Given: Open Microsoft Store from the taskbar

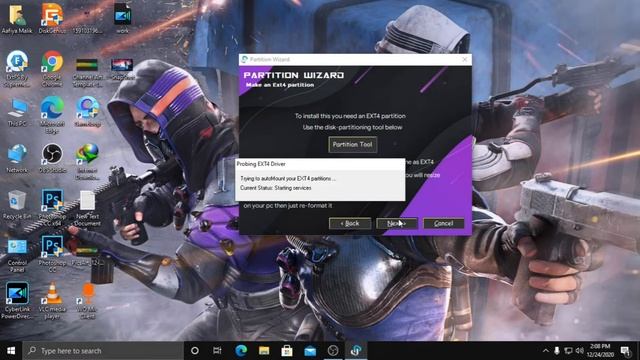Looking at the screenshot, I should (x=287, y=351).
